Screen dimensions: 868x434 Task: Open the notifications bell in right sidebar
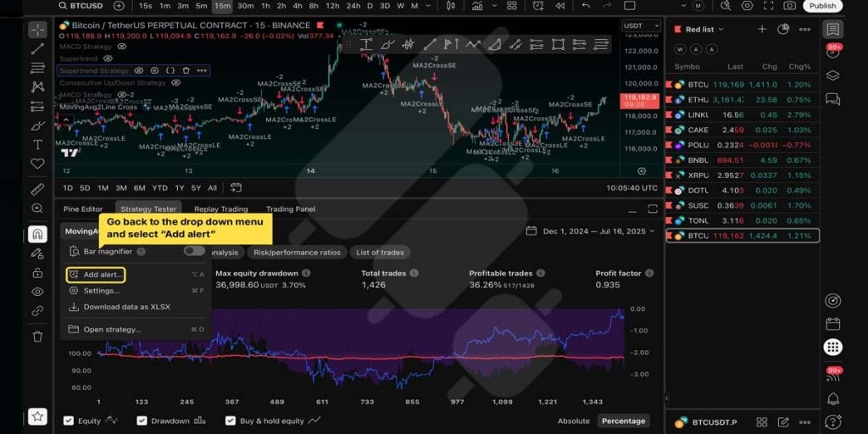click(832, 398)
